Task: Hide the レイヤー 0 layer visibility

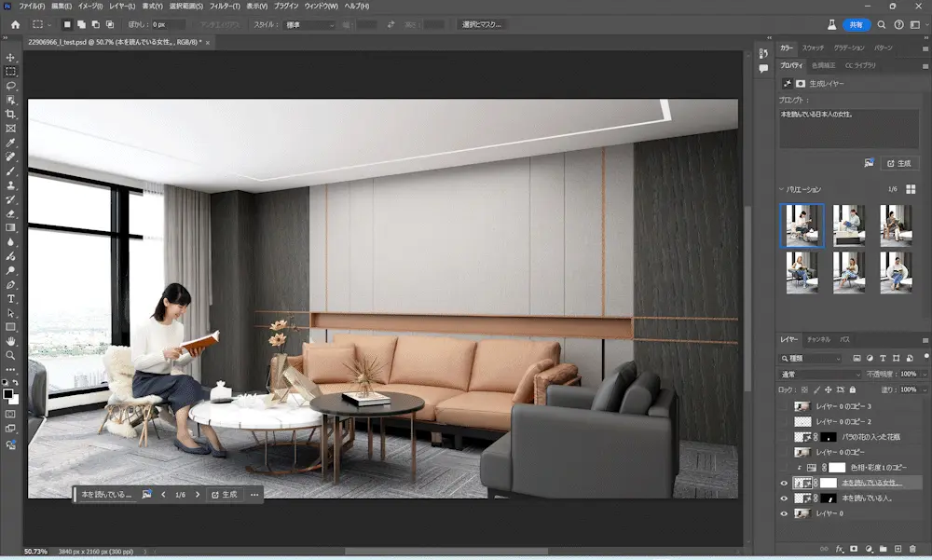Action: click(x=784, y=513)
